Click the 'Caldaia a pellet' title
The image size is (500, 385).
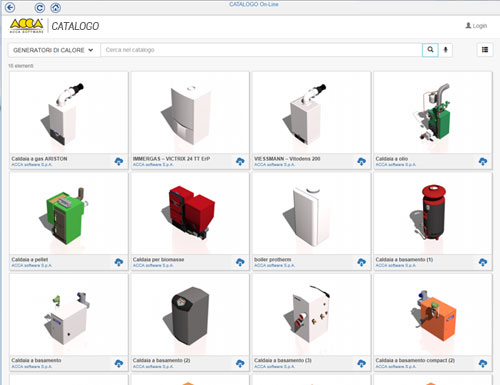tap(30, 259)
